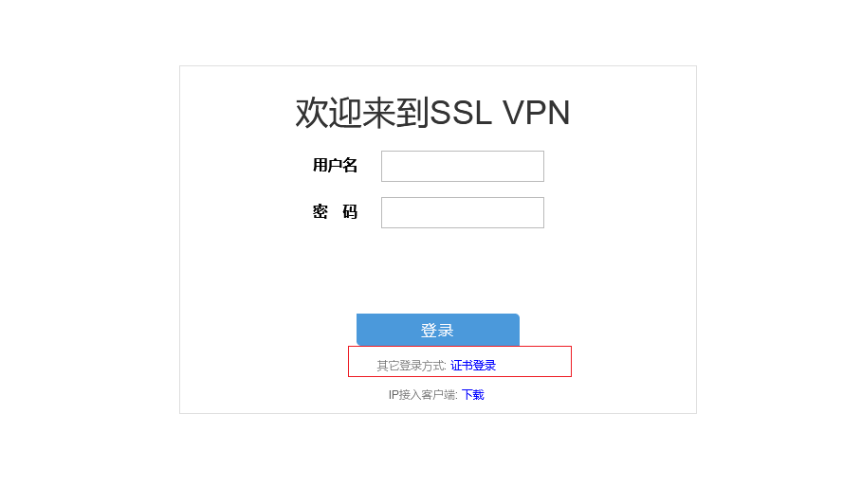Click the IP接入客户端 caption text
This screenshot has width=861, height=504.
pyautogui.click(x=423, y=395)
